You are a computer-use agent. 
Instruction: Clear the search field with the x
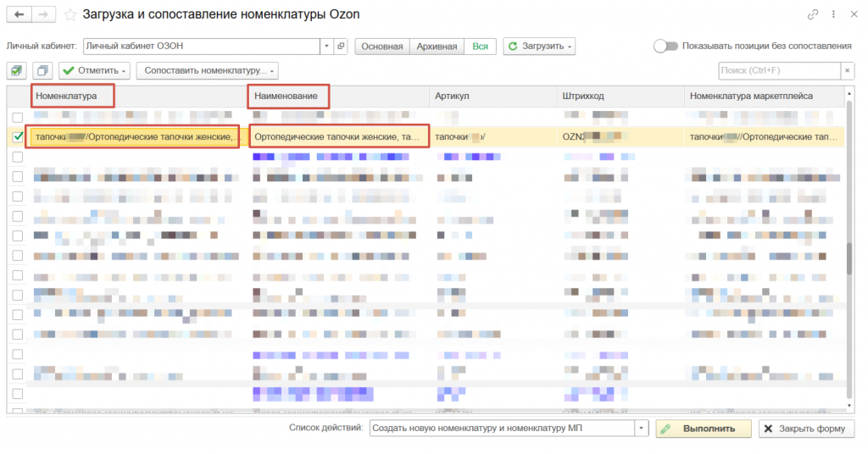coord(847,70)
